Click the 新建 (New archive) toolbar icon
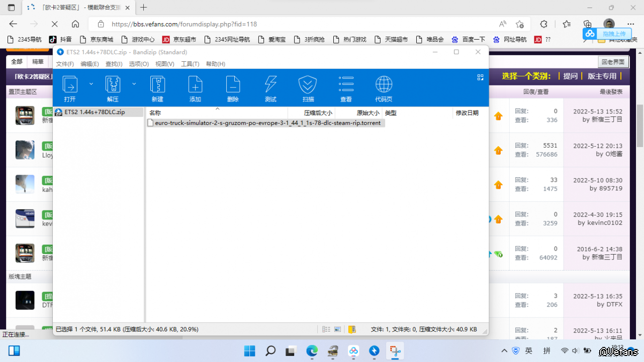 pos(157,88)
